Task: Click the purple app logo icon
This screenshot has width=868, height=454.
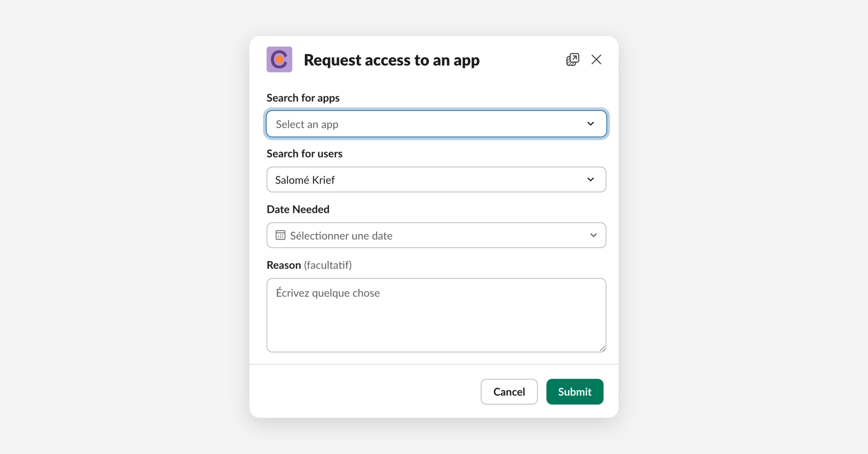Action: point(279,59)
